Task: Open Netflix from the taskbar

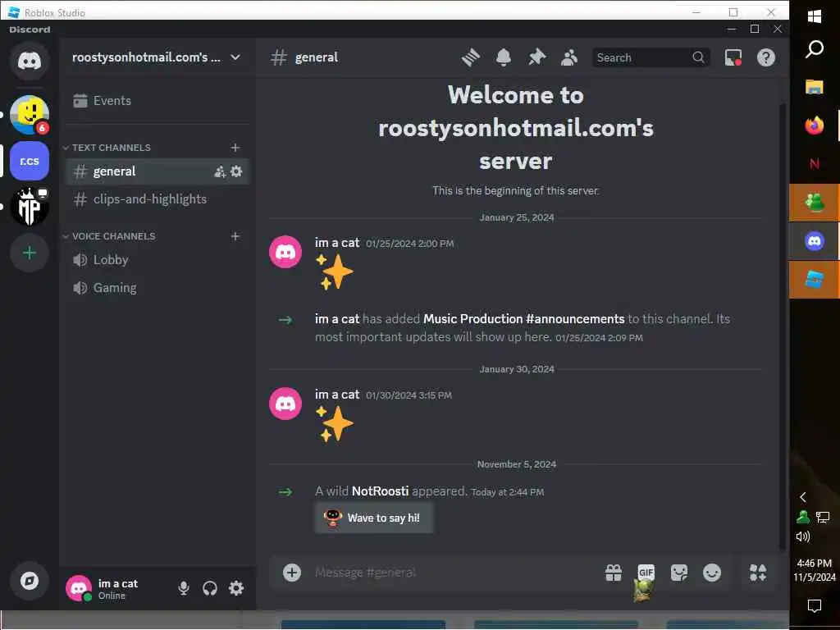Action: (815, 163)
